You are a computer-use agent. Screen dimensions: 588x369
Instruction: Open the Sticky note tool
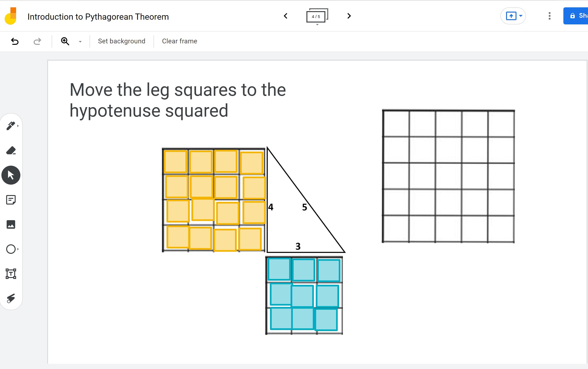coord(11,200)
